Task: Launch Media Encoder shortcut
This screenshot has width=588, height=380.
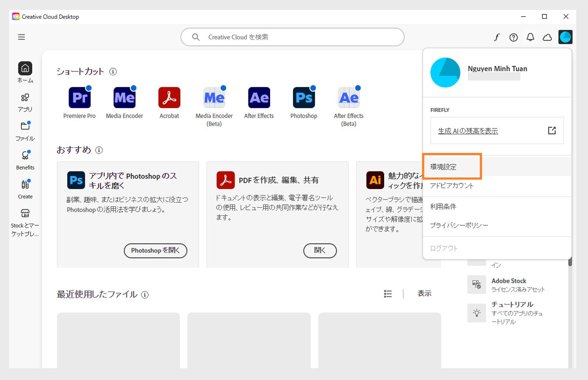Action: point(124,97)
